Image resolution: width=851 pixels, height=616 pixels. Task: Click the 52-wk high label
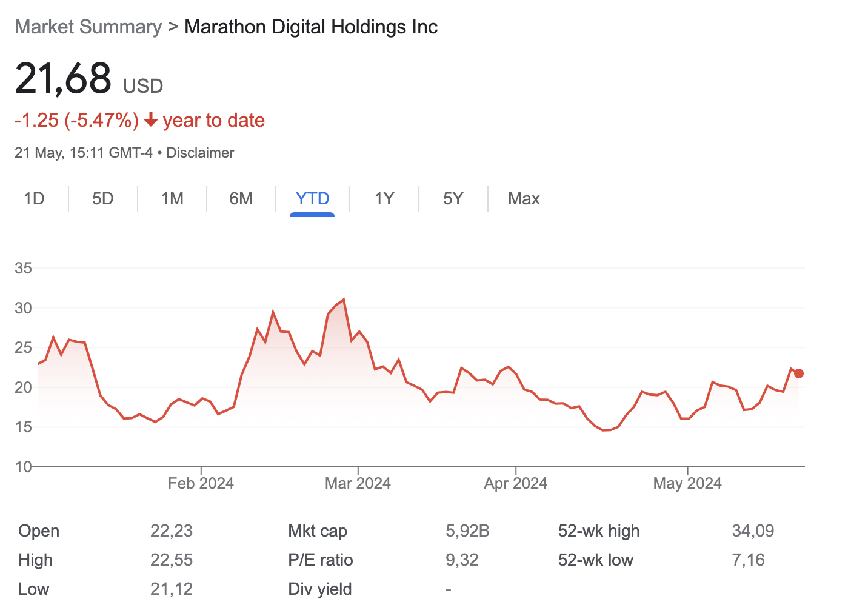pos(599,531)
